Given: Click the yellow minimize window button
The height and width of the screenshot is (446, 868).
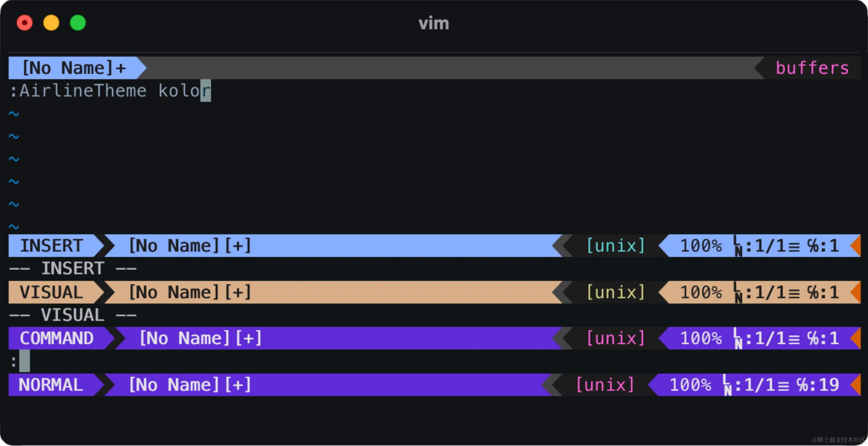Looking at the screenshot, I should (51, 23).
